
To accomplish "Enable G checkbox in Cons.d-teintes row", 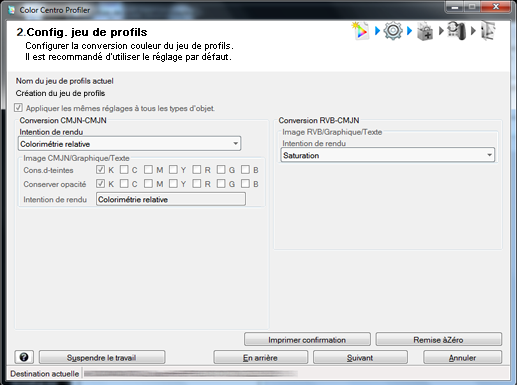I will pos(221,170).
